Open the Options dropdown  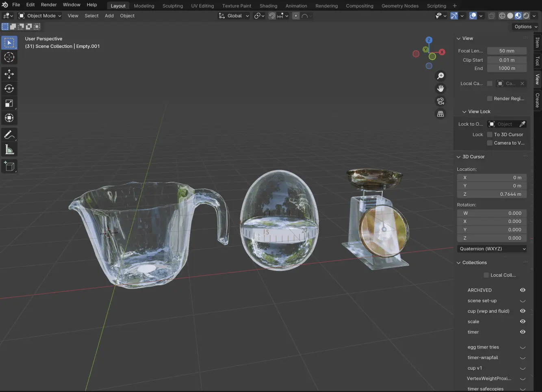coord(526,26)
